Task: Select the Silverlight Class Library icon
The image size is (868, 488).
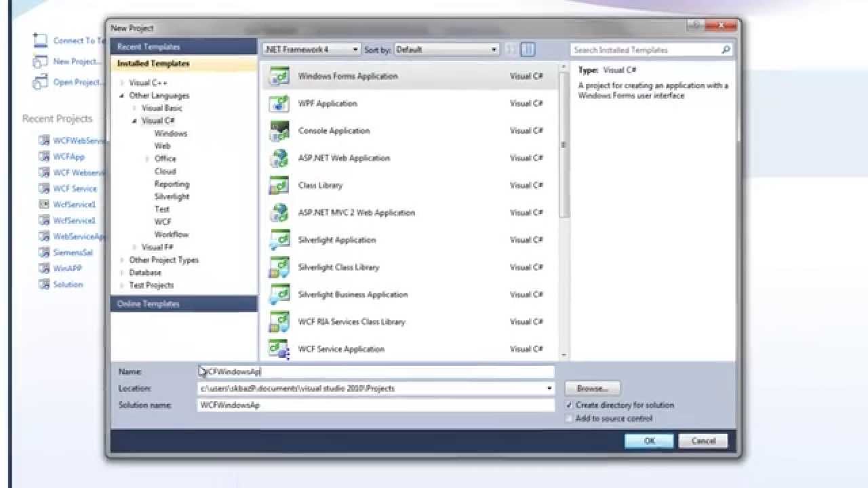Action: point(279,267)
